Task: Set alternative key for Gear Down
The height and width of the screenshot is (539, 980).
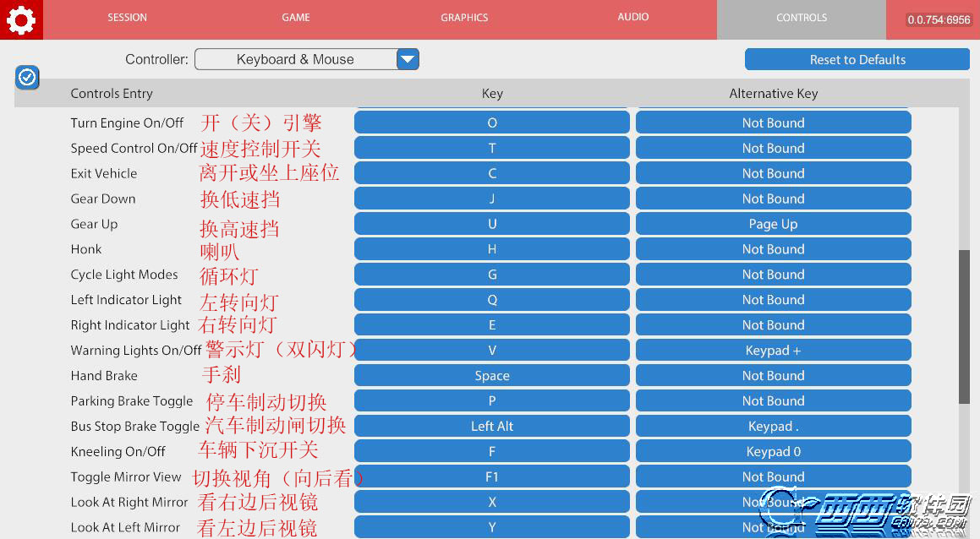Action: (773, 199)
